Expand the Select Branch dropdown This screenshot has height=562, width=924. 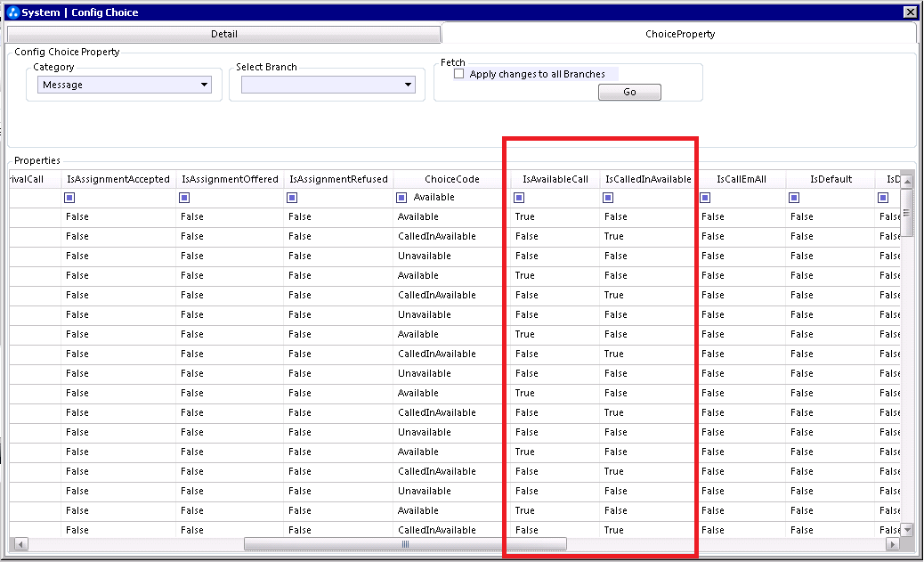pos(328,85)
